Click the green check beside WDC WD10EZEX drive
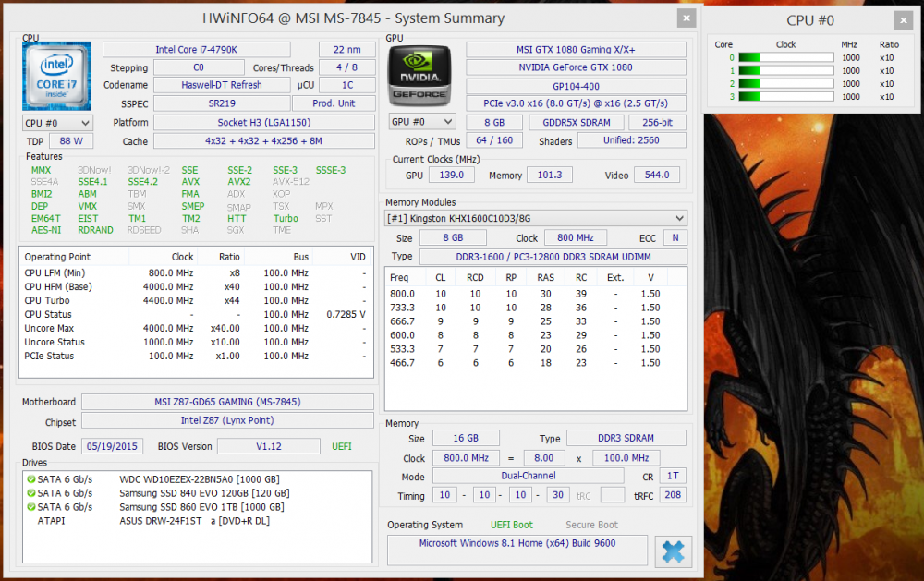Image resolution: width=924 pixels, height=581 pixels. [x=31, y=479]
